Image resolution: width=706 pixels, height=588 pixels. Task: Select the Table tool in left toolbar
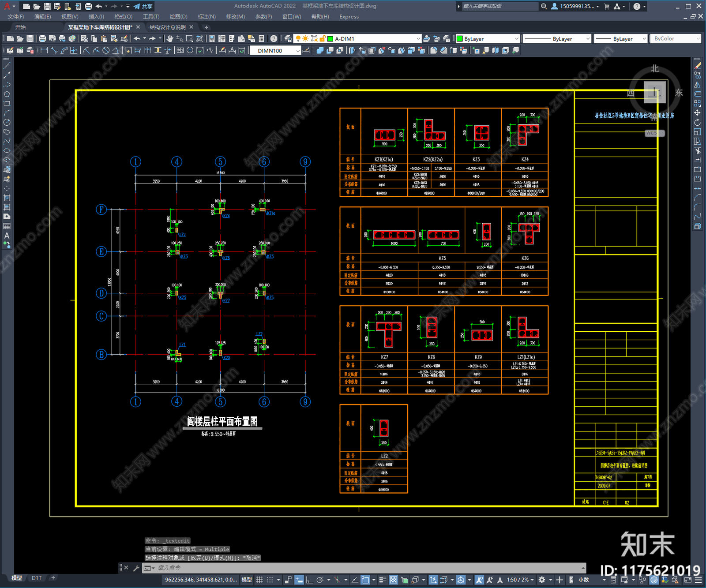[7, 226]
